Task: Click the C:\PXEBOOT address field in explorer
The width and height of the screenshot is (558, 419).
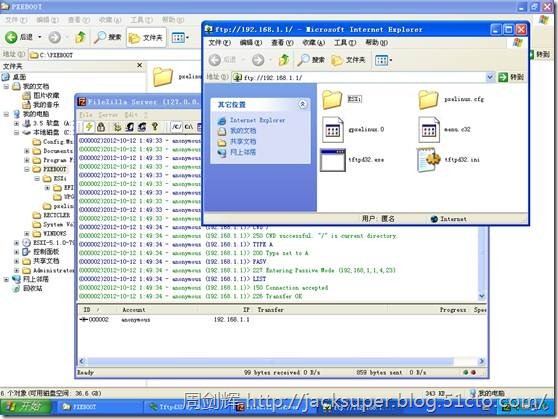Action: coord(114,55)
